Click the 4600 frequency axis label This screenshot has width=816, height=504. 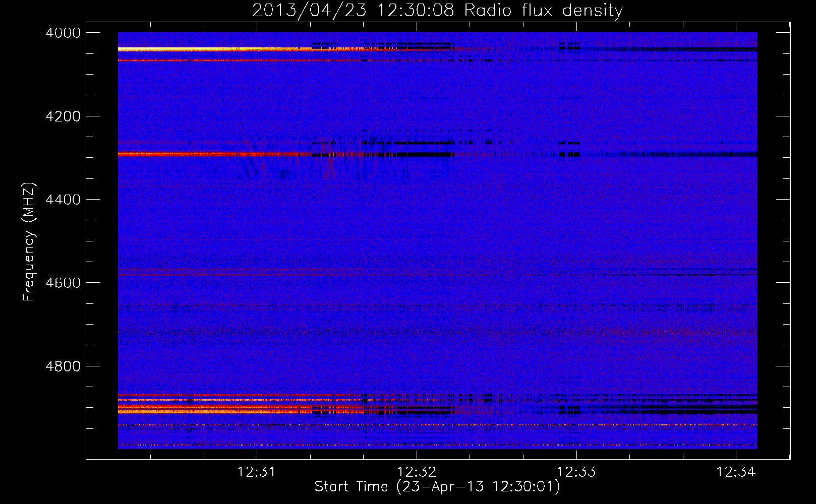(63, 283)
